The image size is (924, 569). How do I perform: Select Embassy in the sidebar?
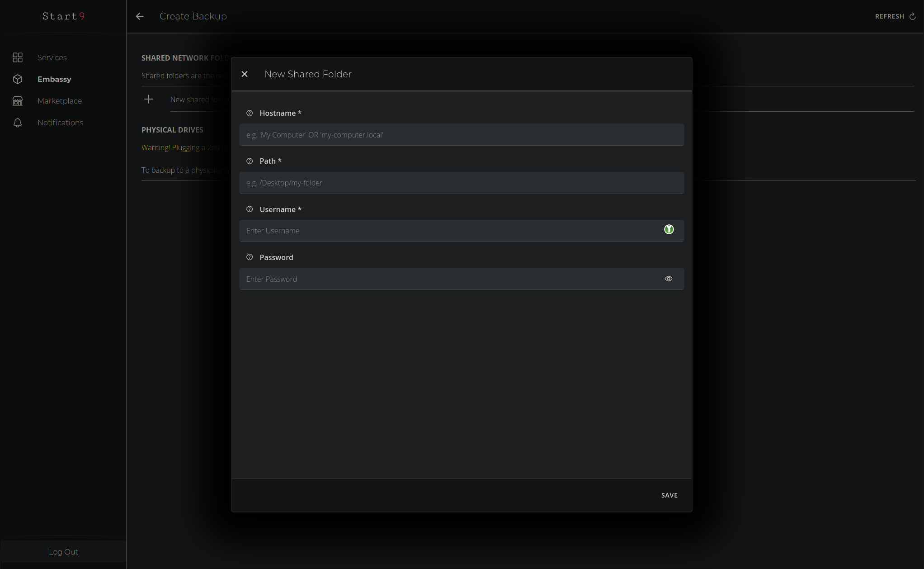tap(54, 79)
